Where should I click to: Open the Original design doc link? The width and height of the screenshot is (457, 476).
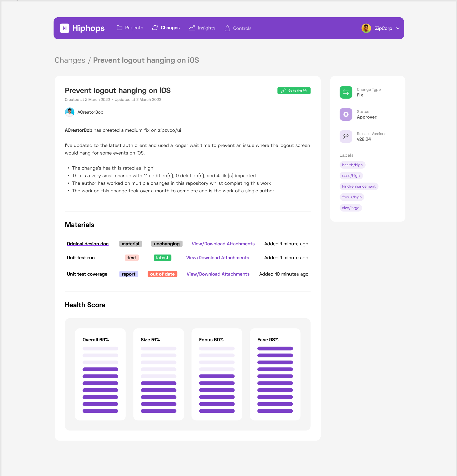88,244
